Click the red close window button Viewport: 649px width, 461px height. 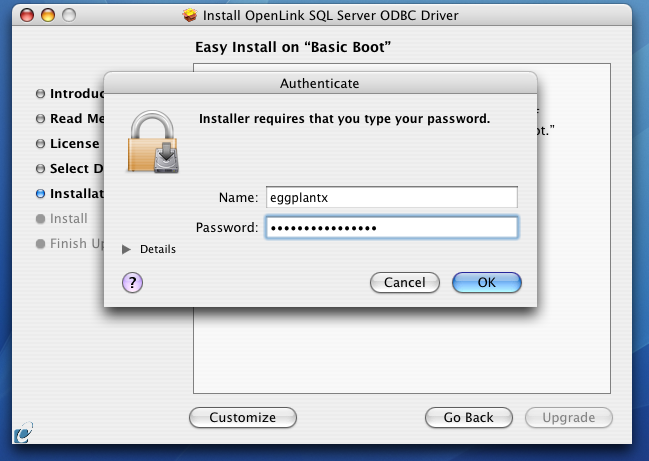27,15
